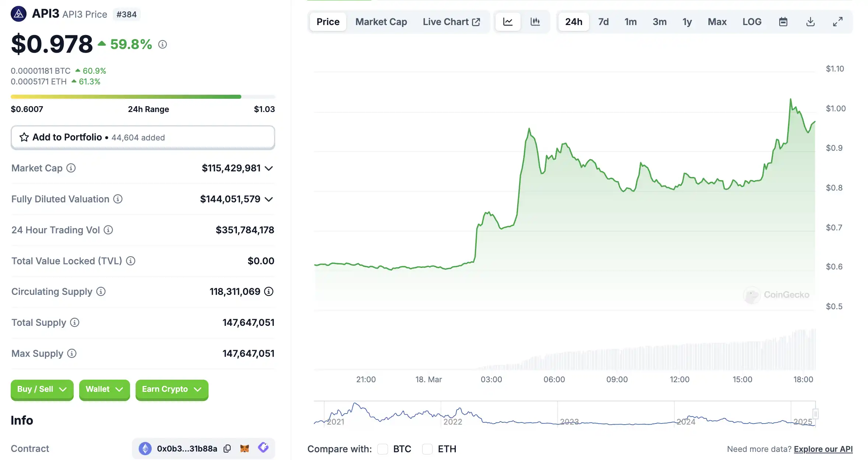The height and width of the screenshot is (460, 868).
Task: Select the 3m time range
Action: [660, 22]
